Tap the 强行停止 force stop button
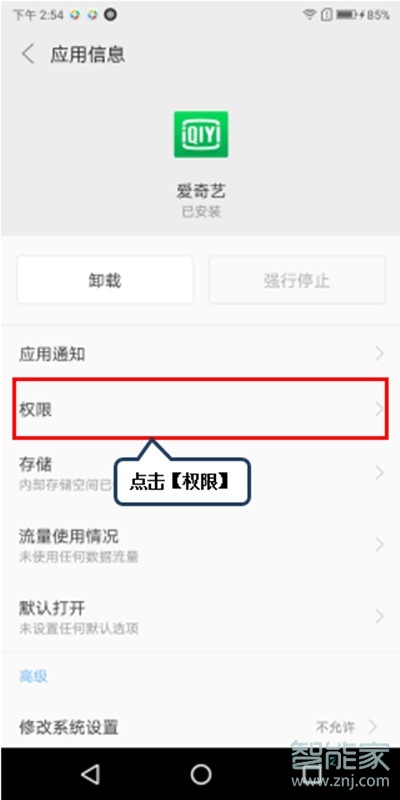This screenshot has width=400, height=800. pos(297,280)
